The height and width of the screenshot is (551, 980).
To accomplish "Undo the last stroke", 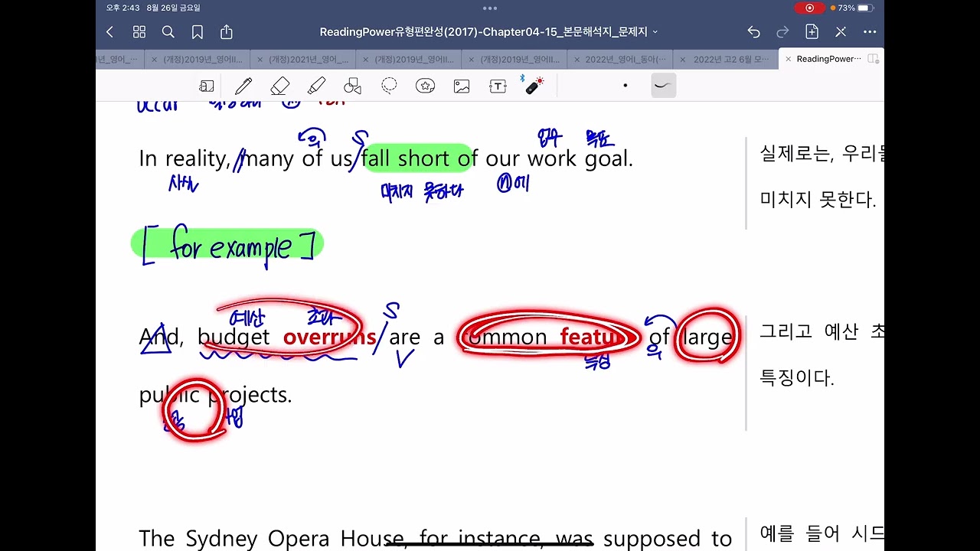I will click(x=754, y=32).
